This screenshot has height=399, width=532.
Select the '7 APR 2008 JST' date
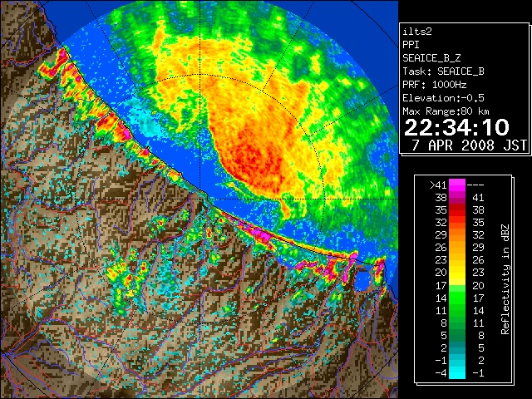tap(469, 145)
